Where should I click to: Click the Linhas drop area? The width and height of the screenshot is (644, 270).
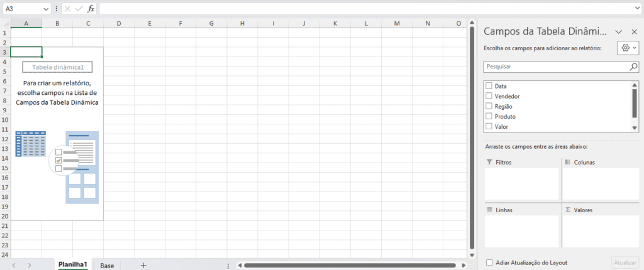(x=521, y=232)
